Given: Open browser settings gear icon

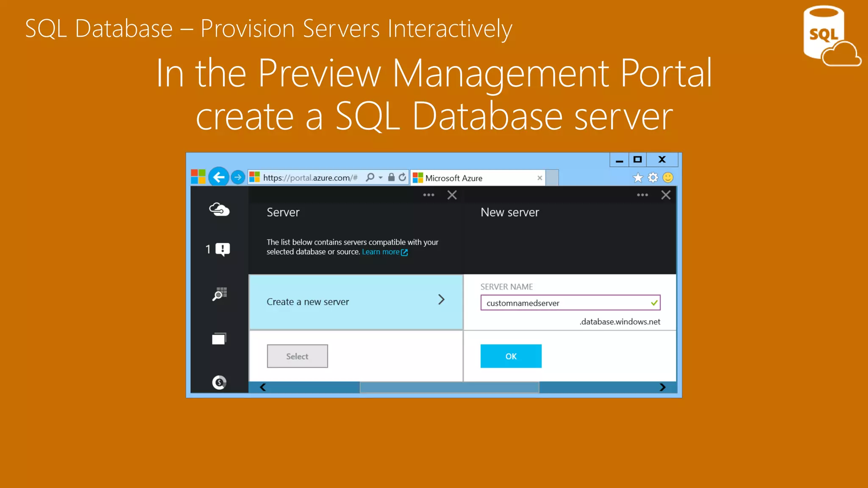Looking at the screenshot, I should coord(653,177).
